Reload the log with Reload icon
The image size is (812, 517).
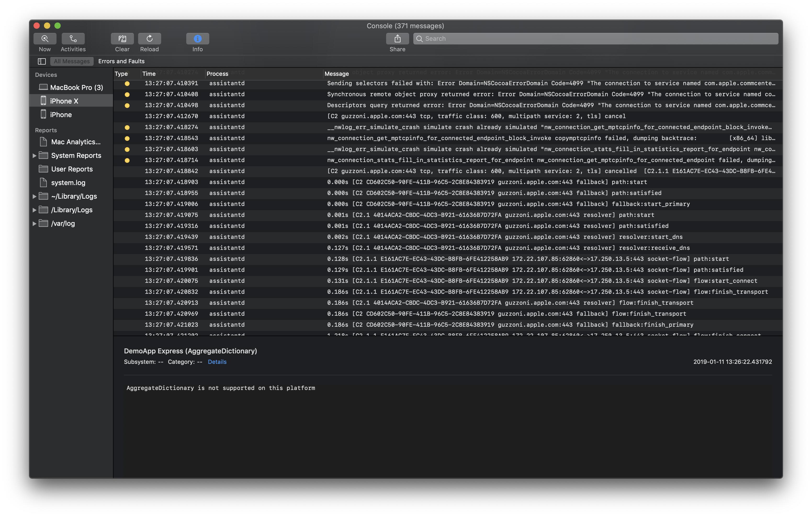click(x=149, y=39)
